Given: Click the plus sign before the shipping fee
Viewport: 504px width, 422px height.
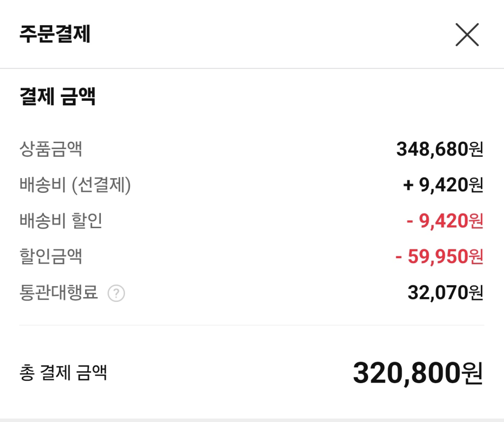Looking at the screenshot, I should click(408, 185).
